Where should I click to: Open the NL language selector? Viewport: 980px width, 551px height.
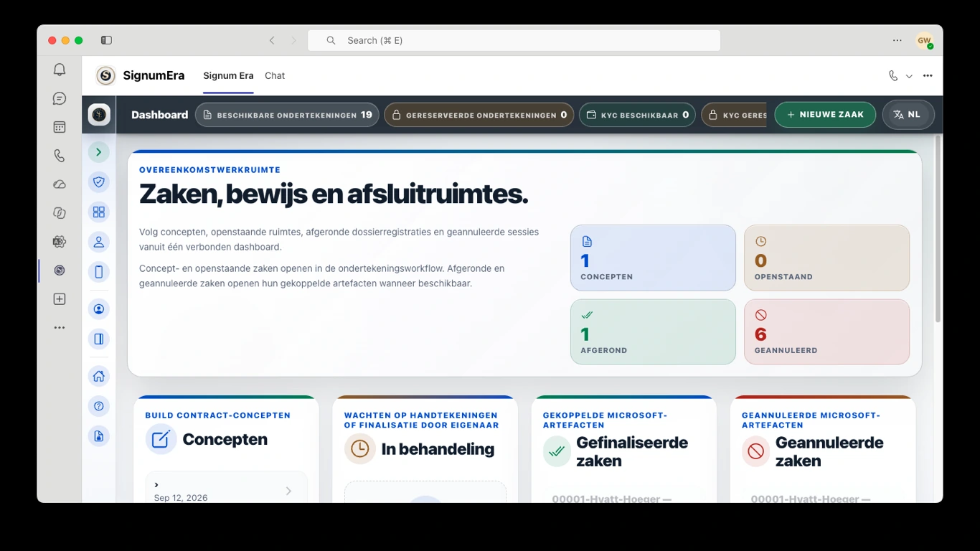pyautogui.click(x=908, y=115)
